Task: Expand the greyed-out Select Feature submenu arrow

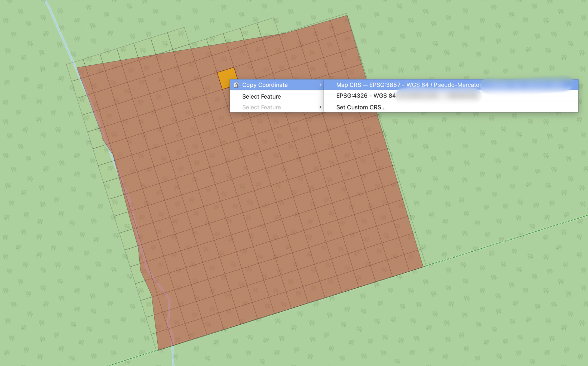Action: [x=320, y=107]
